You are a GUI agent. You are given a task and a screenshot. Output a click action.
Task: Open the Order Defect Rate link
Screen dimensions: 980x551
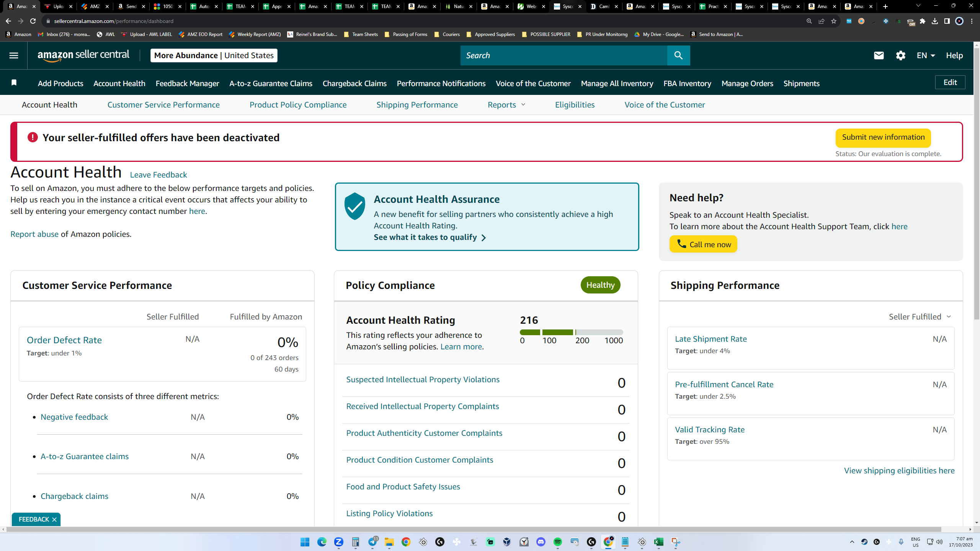tap(64, 340)
